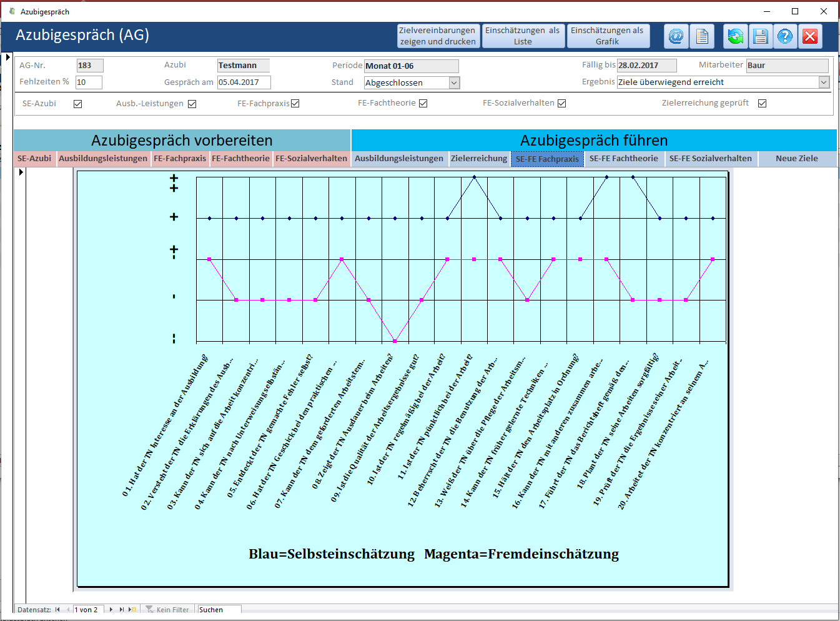Open the Zielerreichung tab

[x=479, y=159]
